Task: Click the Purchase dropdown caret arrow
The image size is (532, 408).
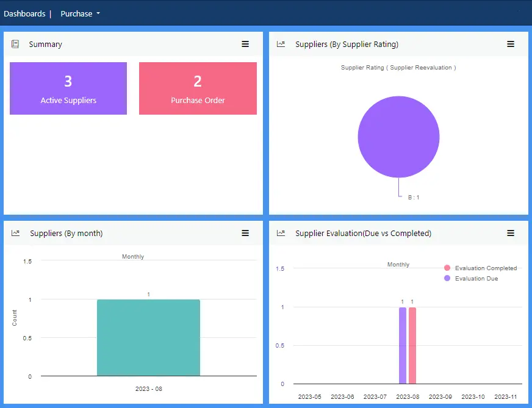Action: tap(98, 13)
